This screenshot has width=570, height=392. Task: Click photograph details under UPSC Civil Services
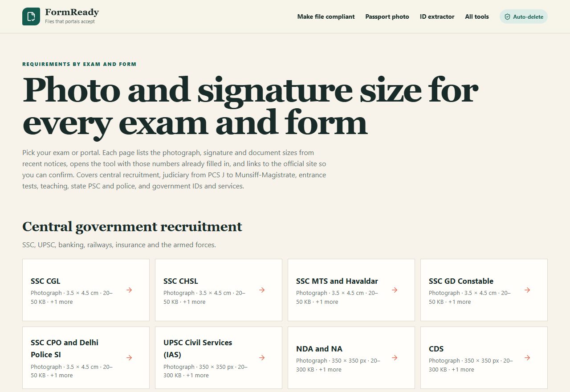coord(205,371)
